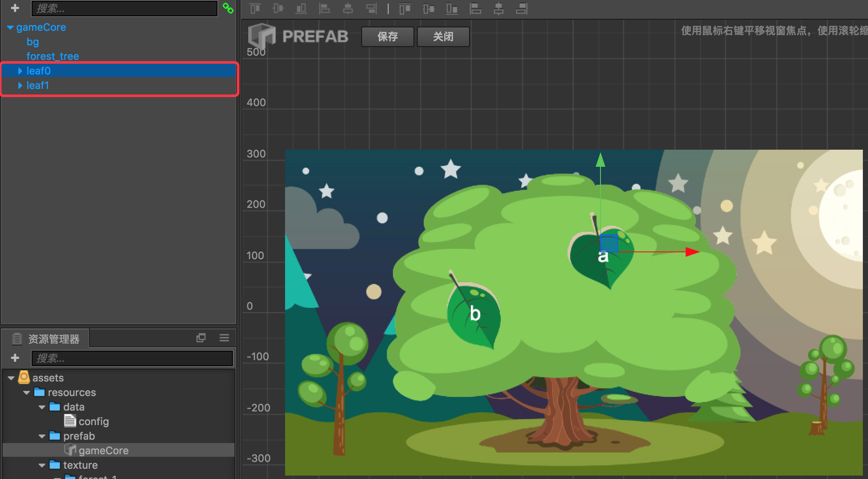868x479 pixels.
Task: Click the pop-out window icon of assets panel
Action: pyautogui.click(x=201, y=338)
